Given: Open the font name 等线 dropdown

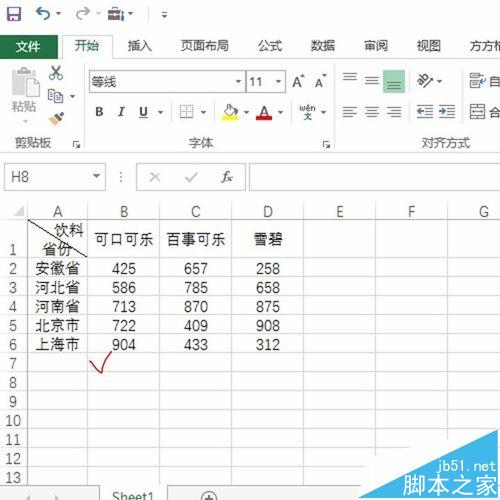Looking at the screenshot, I should click(x=238, y=81).
